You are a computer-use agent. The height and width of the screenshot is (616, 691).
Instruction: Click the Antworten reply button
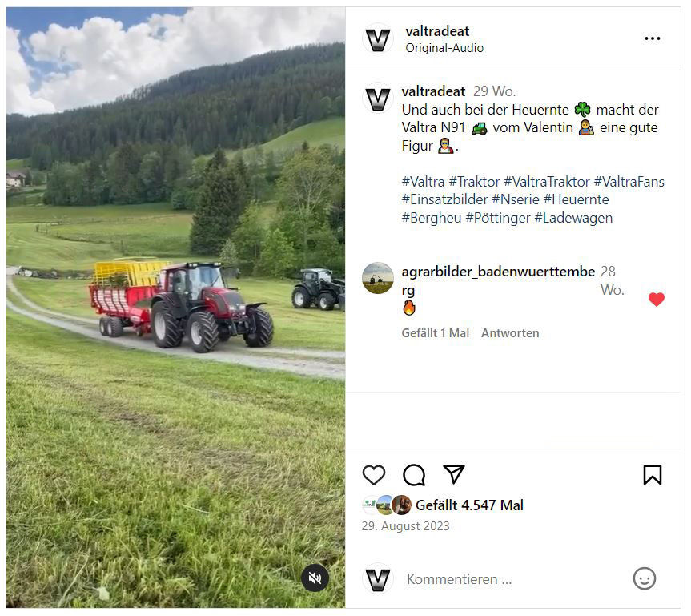510,333
